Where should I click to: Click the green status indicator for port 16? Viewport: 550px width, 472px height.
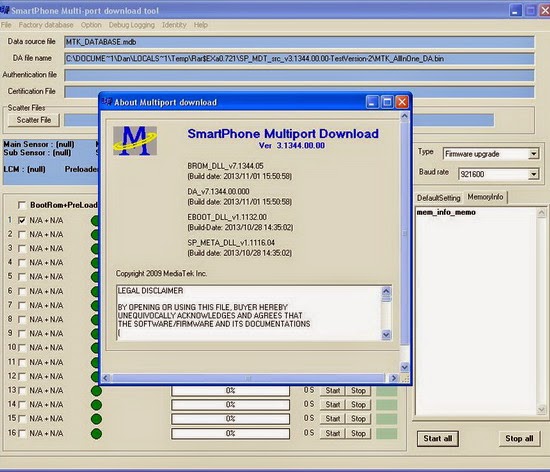(x=96, y=433)
